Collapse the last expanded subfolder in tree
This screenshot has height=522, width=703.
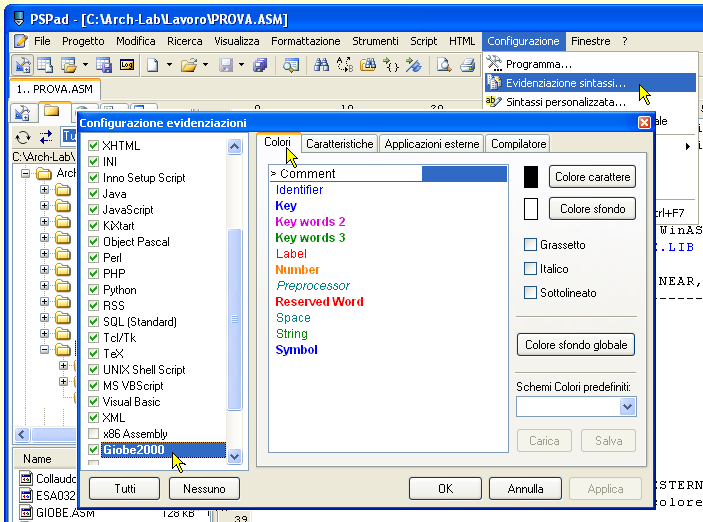[x=44, y=349]
